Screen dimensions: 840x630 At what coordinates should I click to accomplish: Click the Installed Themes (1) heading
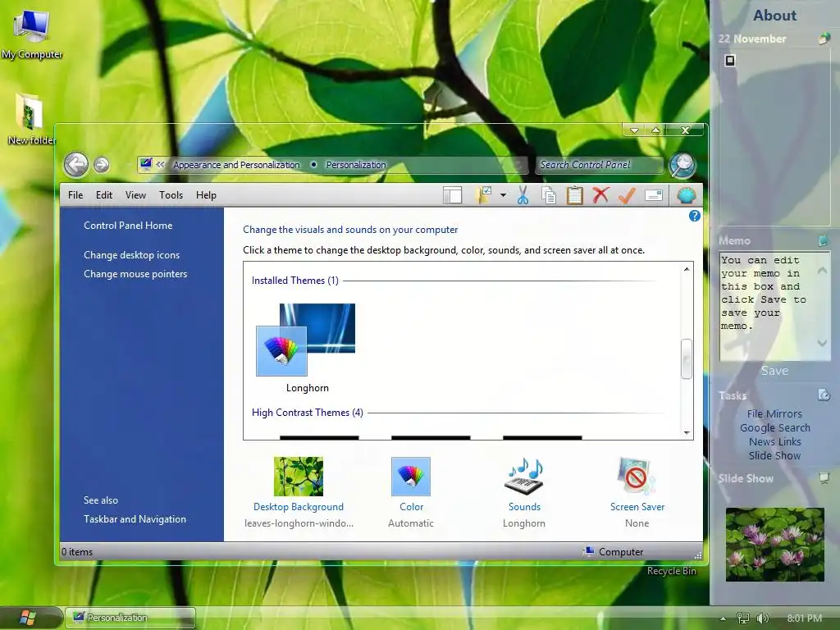(x=295, y=281)
